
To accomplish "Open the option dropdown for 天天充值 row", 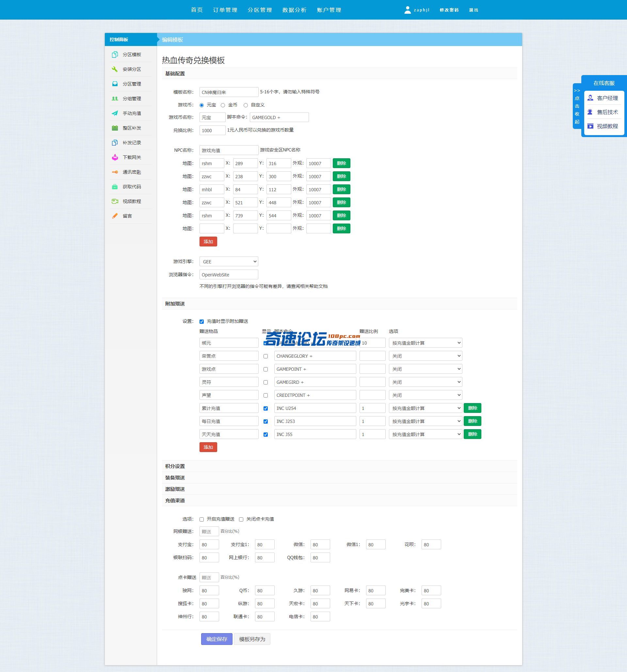I will [426, 434].
